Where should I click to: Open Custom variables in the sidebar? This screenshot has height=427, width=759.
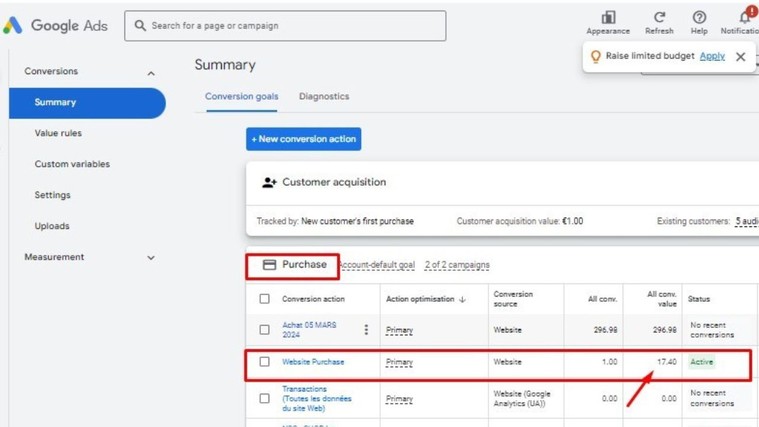coord(72,164)
